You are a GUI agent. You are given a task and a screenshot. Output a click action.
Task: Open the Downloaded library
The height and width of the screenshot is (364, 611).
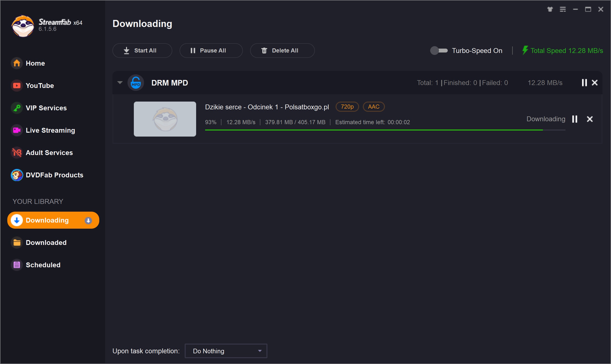46,243
